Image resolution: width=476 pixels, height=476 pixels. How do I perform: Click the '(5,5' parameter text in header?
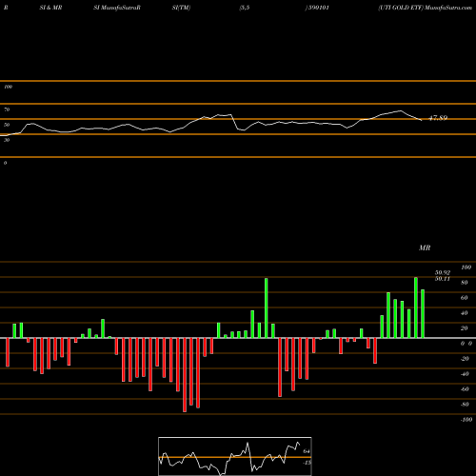(x=245, y=8)
